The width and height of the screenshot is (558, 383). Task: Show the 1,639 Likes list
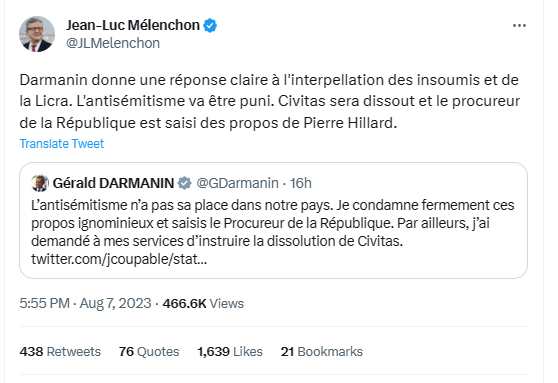point(230,352)
